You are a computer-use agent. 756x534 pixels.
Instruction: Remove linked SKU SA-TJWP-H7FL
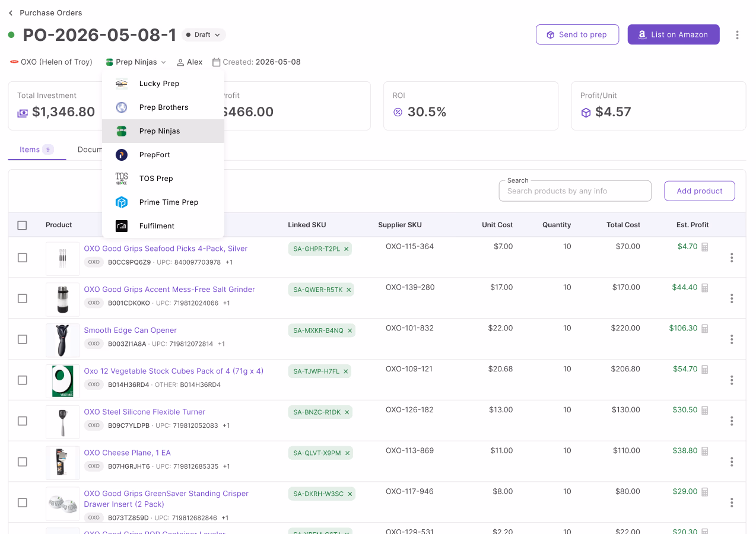pyautogui.click(x=346, y=371)
